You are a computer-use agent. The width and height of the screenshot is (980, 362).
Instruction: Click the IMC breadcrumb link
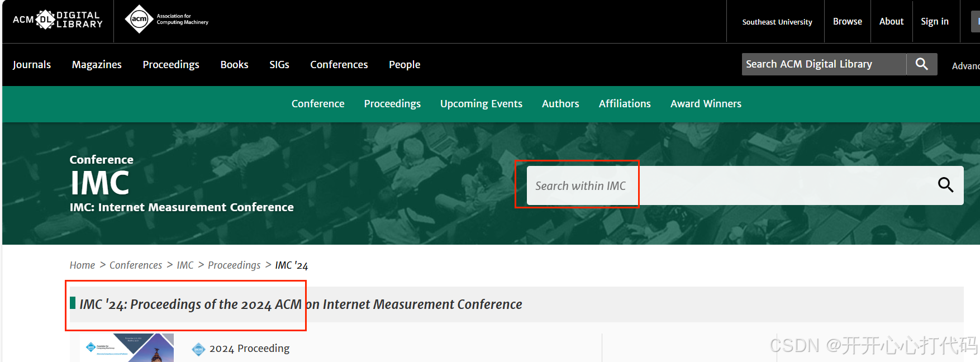185,265
